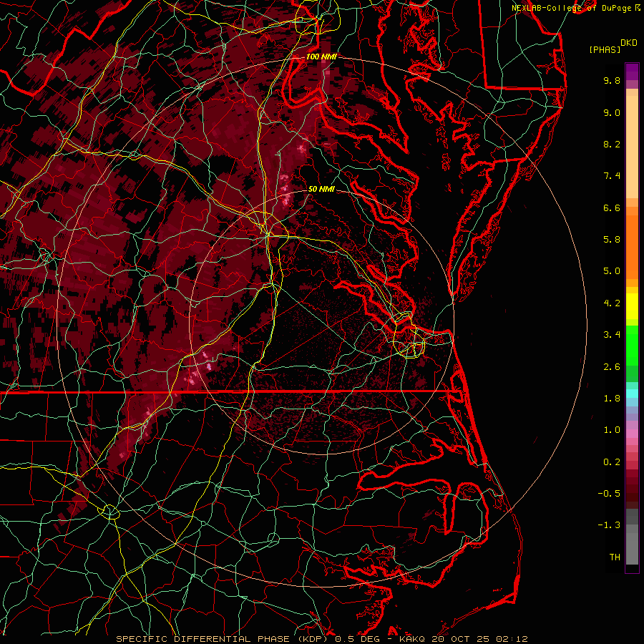The height and width of the screenshot is (644, 644).
Task: Pick the bright green band of the color scale
Action: pyautogui.click(x=632, y=344)
